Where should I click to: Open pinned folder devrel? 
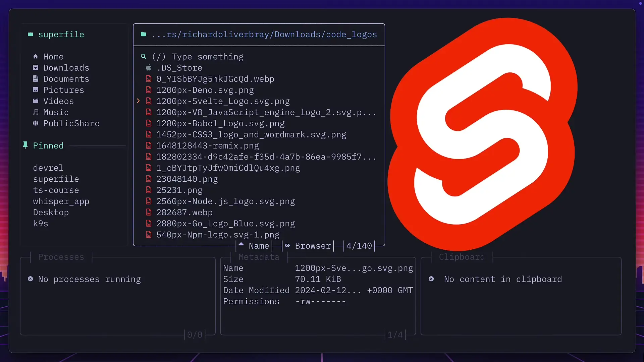pos(48,168)
